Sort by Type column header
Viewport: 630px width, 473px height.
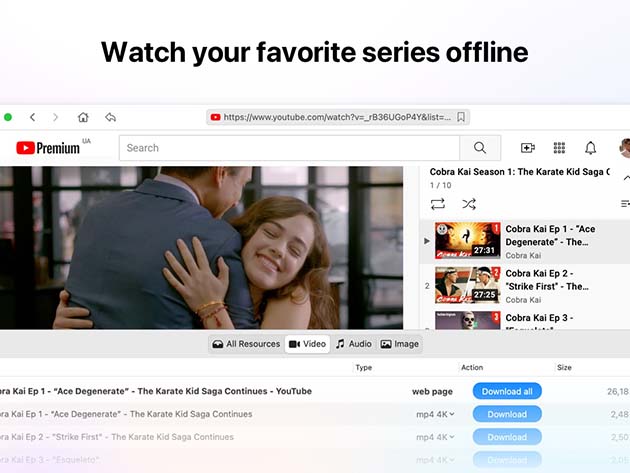364,367
